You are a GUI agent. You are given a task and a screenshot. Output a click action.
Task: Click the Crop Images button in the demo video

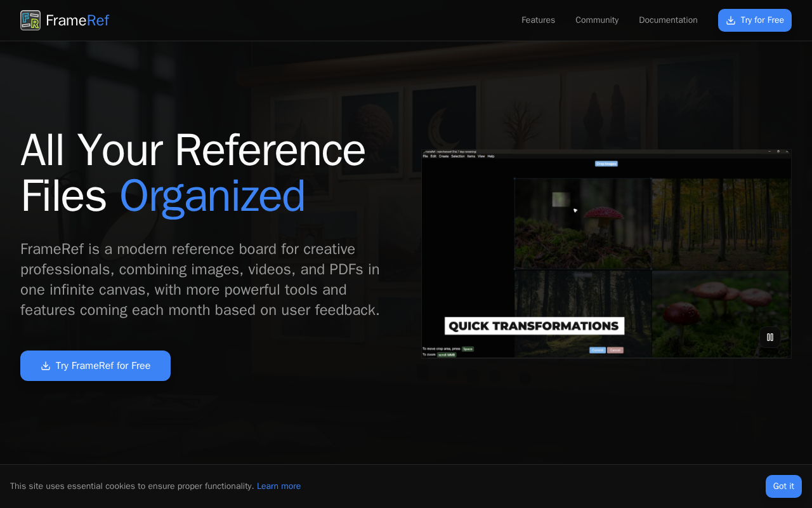click(606, 164)
